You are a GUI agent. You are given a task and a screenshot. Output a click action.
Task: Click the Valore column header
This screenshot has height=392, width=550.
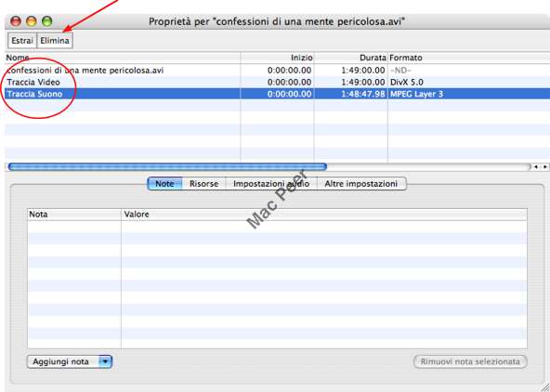click(x=324, y=215)
